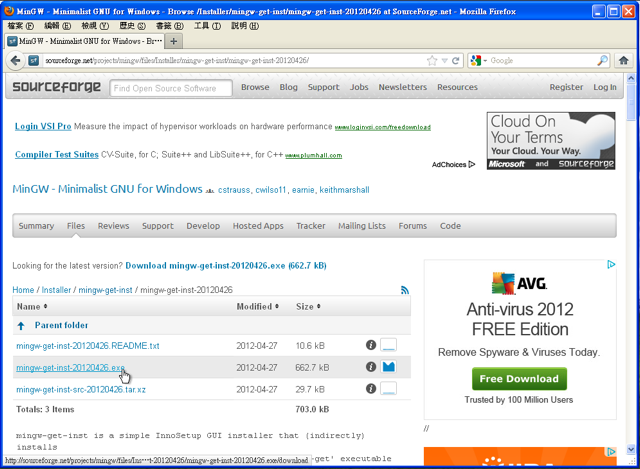Go to the Firefox home page icon

(623, 61)
